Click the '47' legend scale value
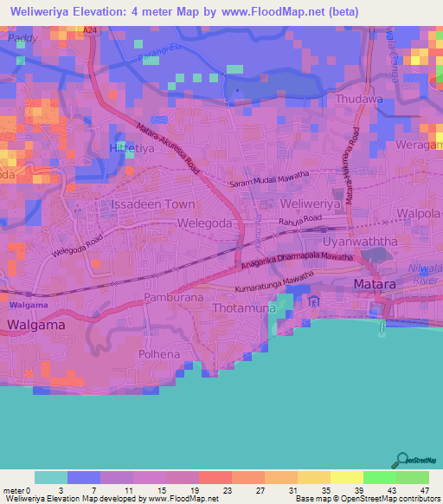 (425, 491)
